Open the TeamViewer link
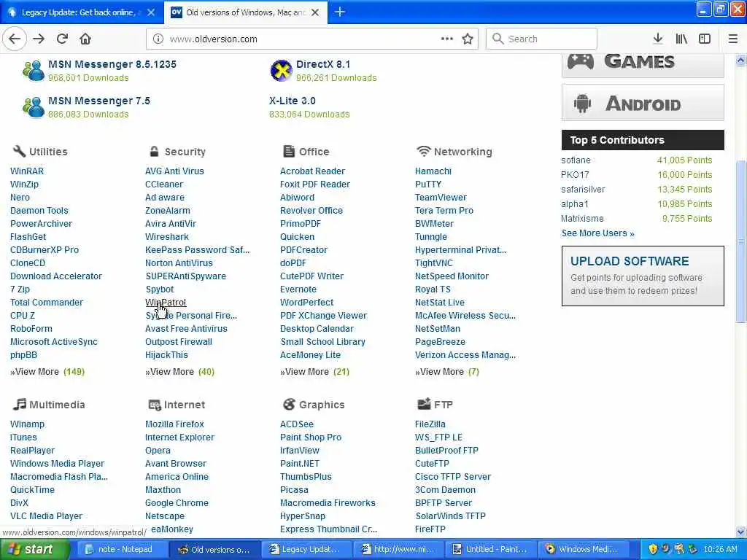Image resolution: width=747 pixels, height=560 pixels. click(441, 197)
